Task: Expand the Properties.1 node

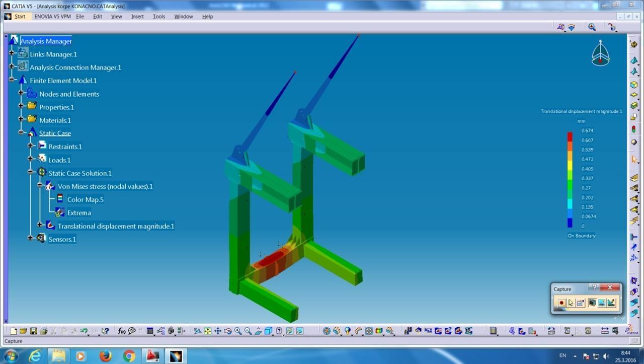Action: [21, 106]
